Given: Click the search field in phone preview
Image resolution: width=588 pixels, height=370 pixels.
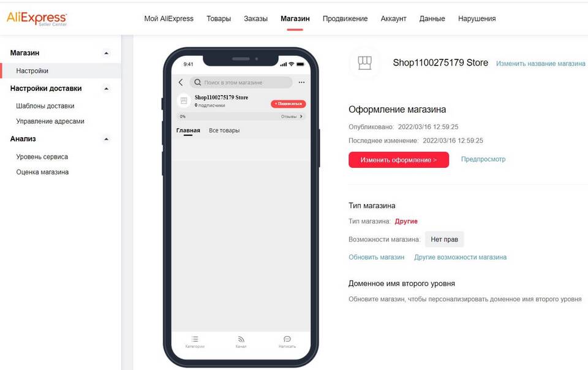Looking at the screenshot, I should coord(241,82).
